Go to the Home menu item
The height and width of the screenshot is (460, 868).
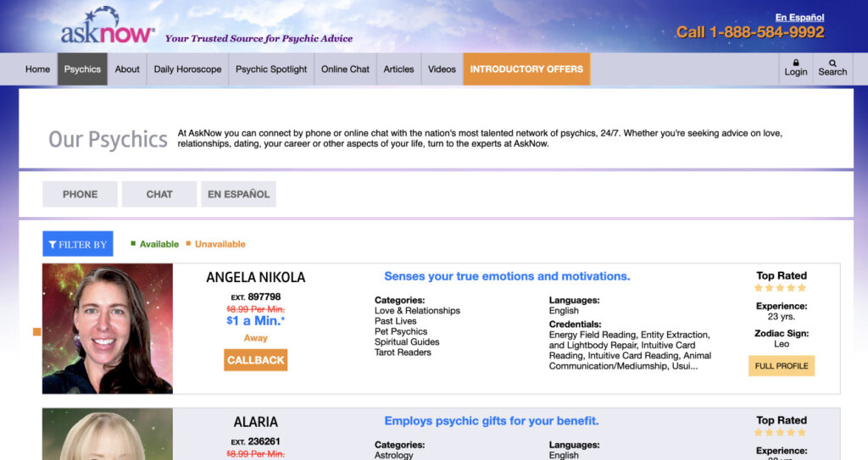pyautogui.click(x=37, y=69)
